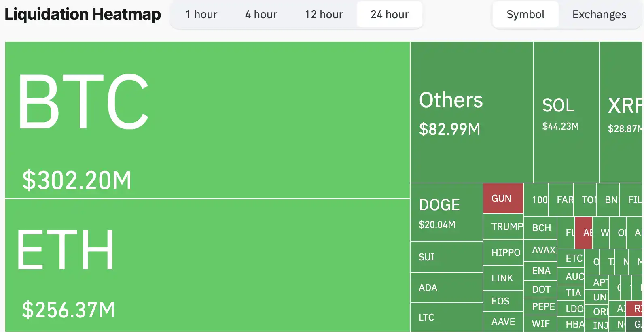The height and width of the screenshot is (332, 644).
Task: Select the 1 hour timeframe tab
Action: [x=201, y=15]
